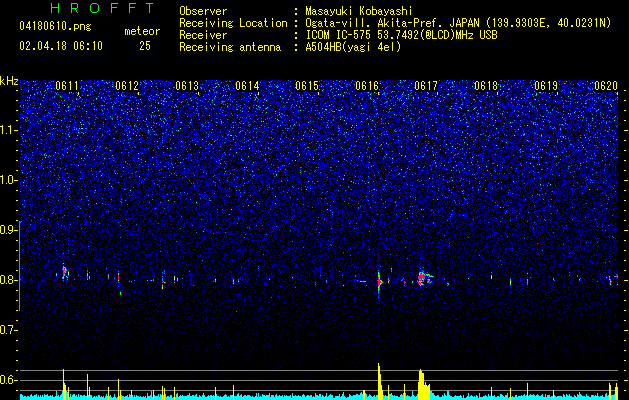
Task: Click the strong meteor echo near 0617
Action: coord(423,278)
